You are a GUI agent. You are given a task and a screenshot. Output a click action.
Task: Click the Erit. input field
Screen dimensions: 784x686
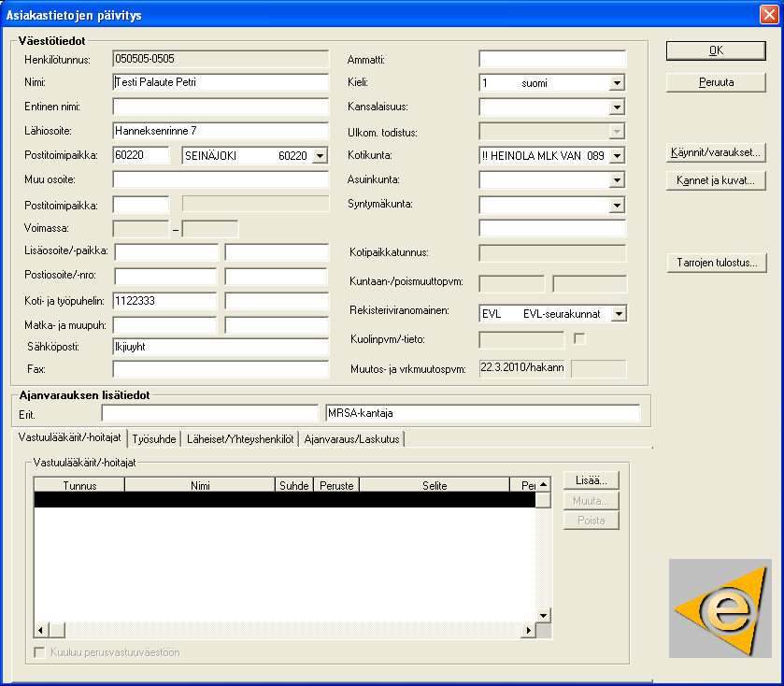tap(209, 413)
